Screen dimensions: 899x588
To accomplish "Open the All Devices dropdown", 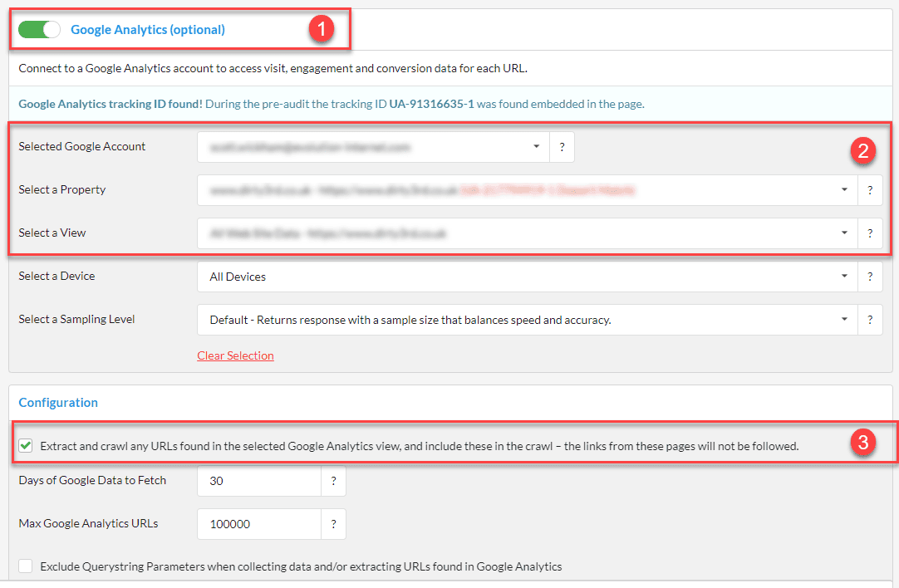I will coord(528,277).
